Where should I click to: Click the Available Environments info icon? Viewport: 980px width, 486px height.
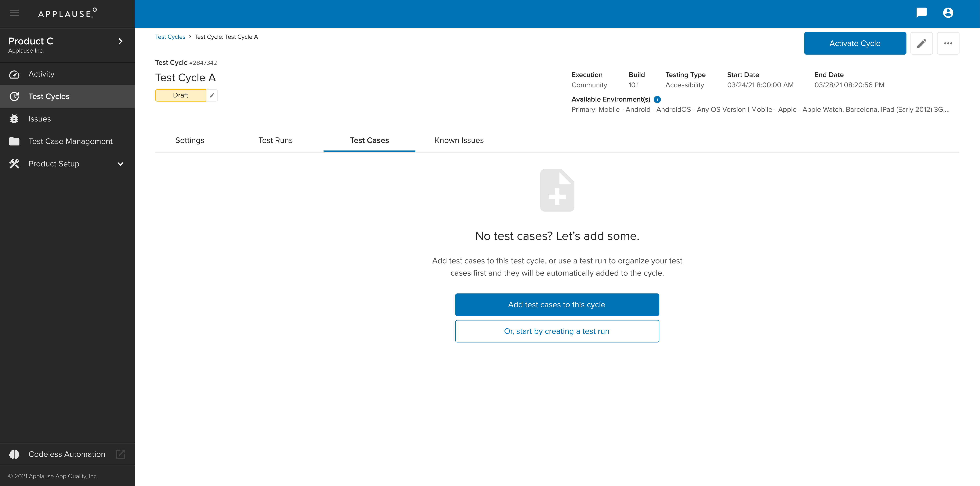657,99
